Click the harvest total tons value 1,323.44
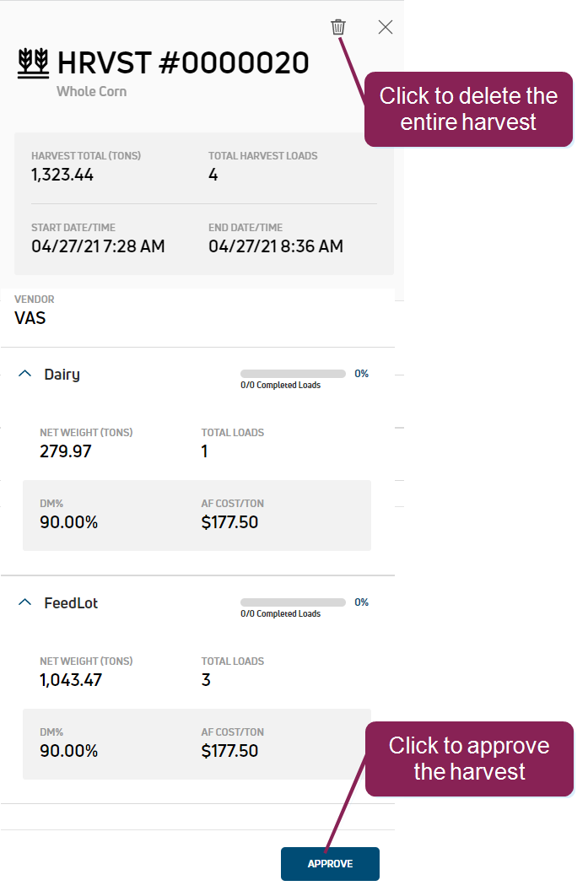 (x=62, y=175)
